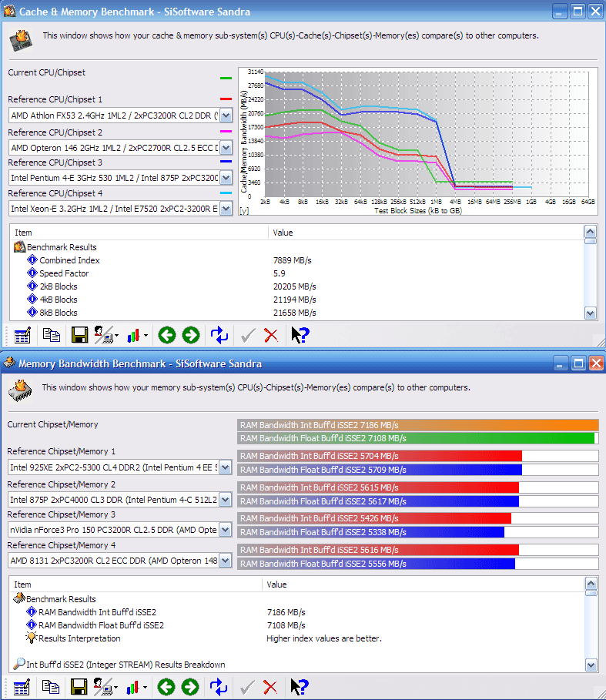Click save floppy icon in Memory Bandwidth toolbar
Screen dimensions: 606x700
(x=79, y=687)
